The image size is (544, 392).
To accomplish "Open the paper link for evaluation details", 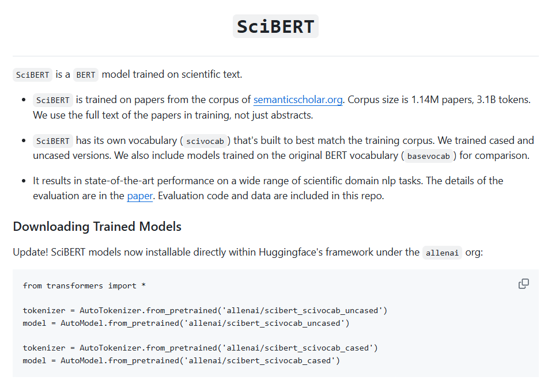I will pyautogui.click(x=139, y=196).
